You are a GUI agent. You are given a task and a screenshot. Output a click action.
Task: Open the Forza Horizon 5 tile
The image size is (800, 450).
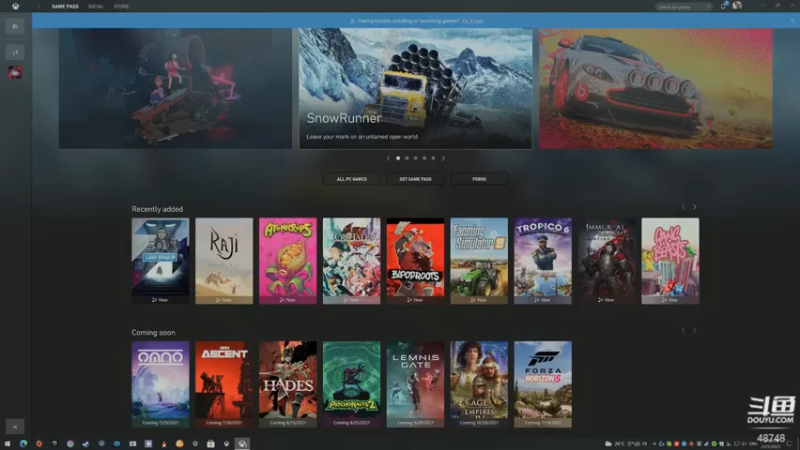coord(543,384)
